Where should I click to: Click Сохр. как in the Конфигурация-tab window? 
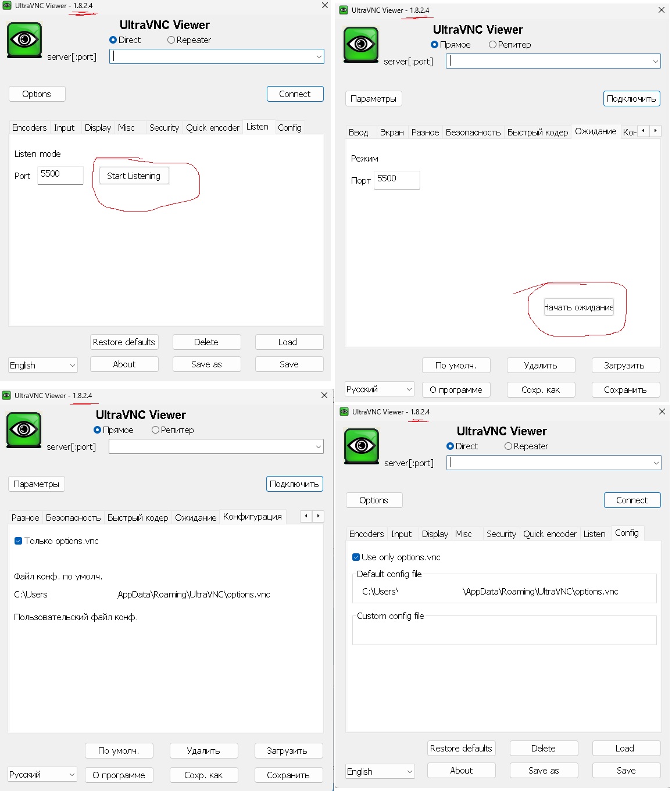coord(204,775)
